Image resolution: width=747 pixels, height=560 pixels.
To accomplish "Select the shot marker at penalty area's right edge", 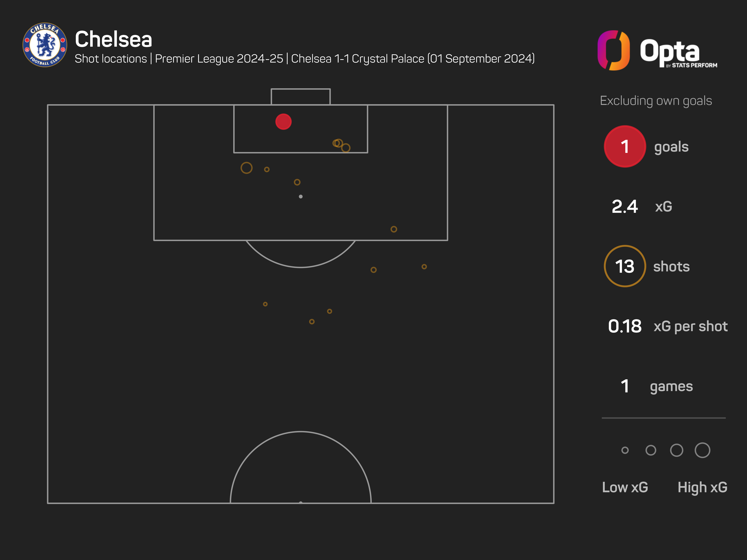I will coord(394,229).
